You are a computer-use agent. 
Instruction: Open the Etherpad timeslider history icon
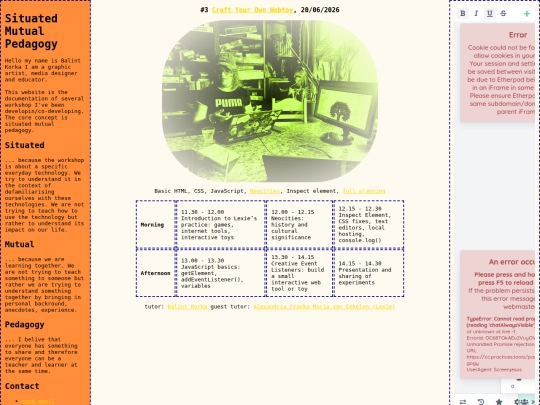click(481, 402)
